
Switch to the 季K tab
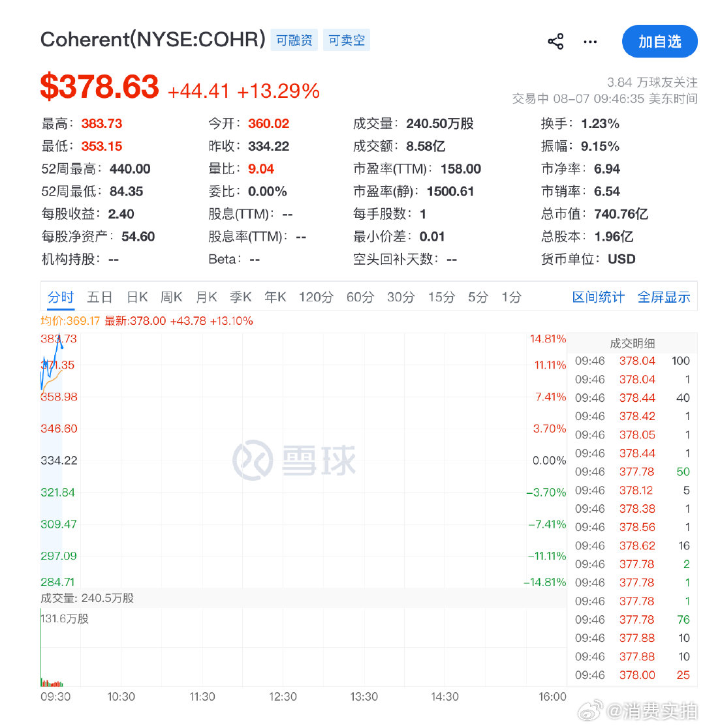tap(241, 297)
